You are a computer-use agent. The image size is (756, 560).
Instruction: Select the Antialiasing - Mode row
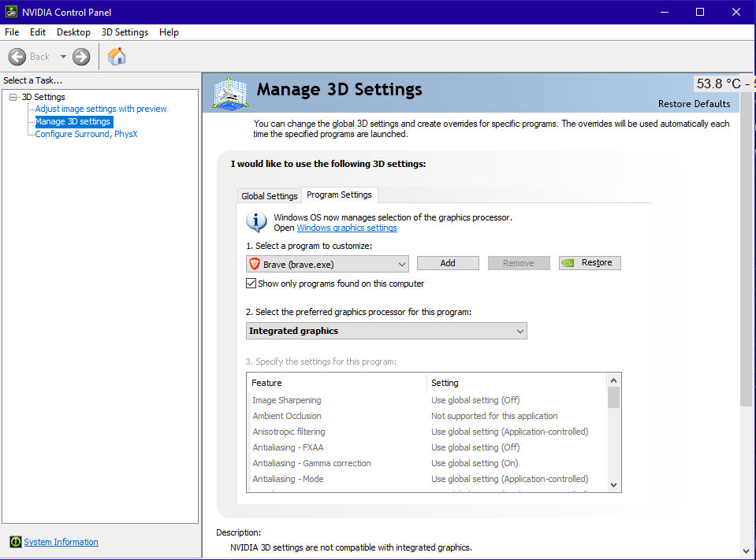426,479
